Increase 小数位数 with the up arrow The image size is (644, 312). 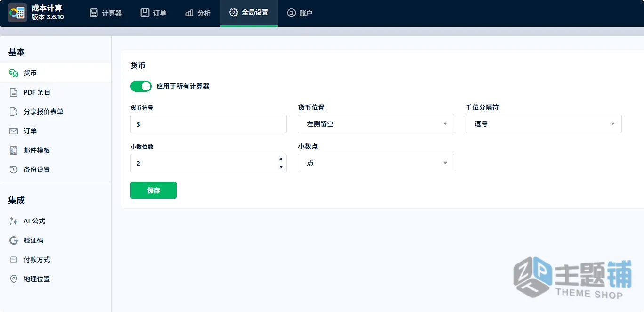click(281, 159)
